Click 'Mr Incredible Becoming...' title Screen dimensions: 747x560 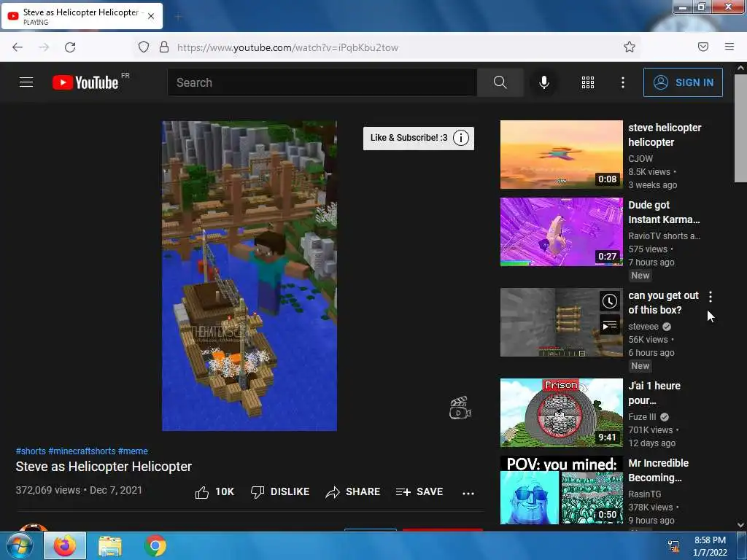coord(659,470)
